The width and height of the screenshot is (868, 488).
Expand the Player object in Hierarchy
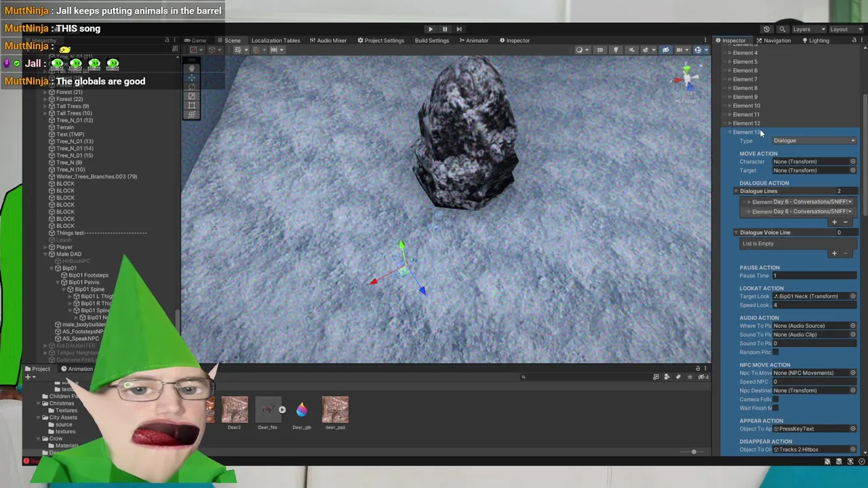pos(45,247)
